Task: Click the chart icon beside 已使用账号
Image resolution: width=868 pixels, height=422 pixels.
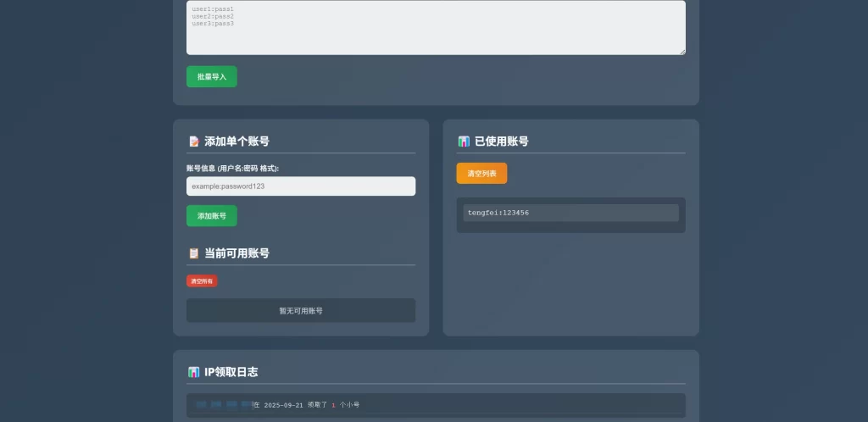Action: (464, 142)
